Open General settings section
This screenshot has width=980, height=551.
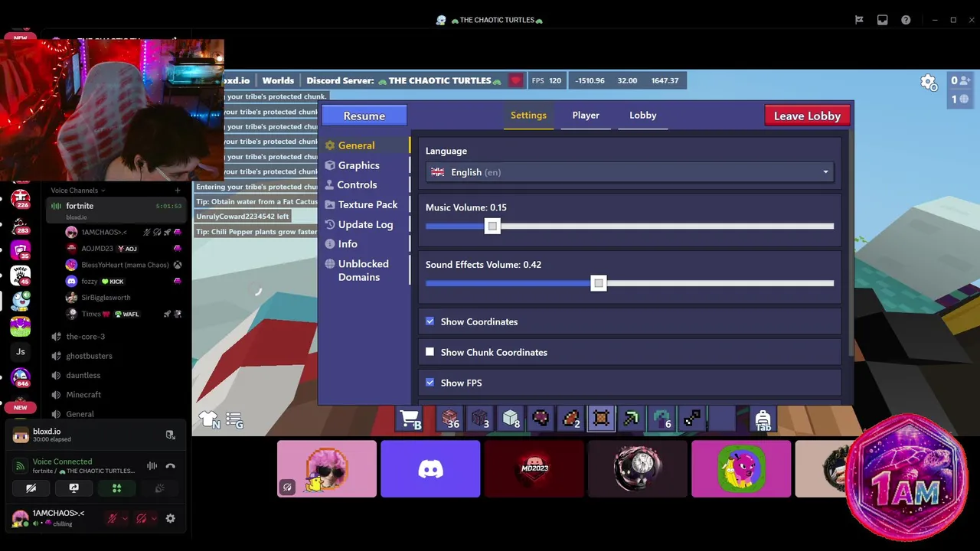coord(364,145)
